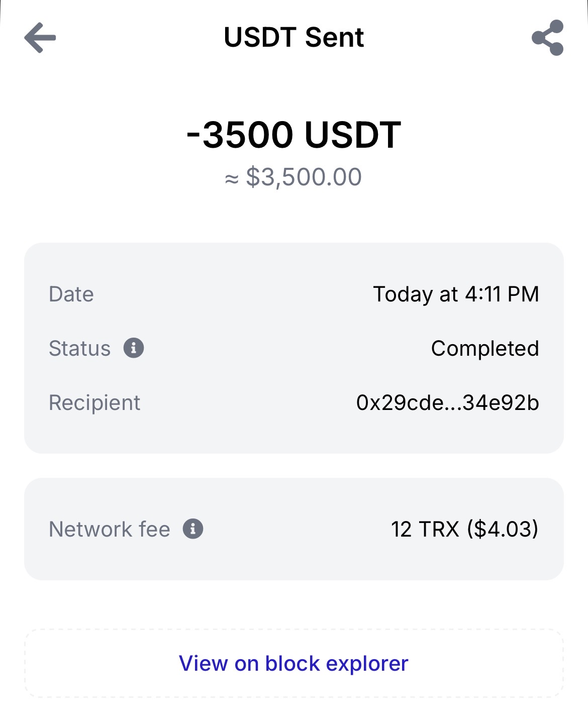
Task: Select the Today at 4:11 PM timestamp
Action: coord(456,294)
